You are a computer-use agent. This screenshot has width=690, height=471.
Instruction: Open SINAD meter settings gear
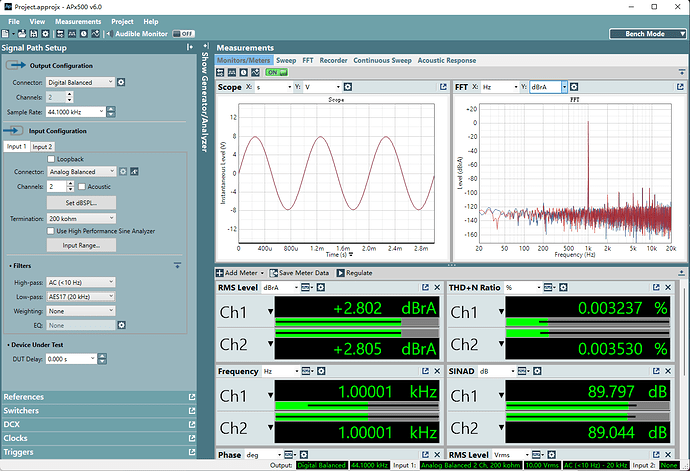click(x=537, y=371)
